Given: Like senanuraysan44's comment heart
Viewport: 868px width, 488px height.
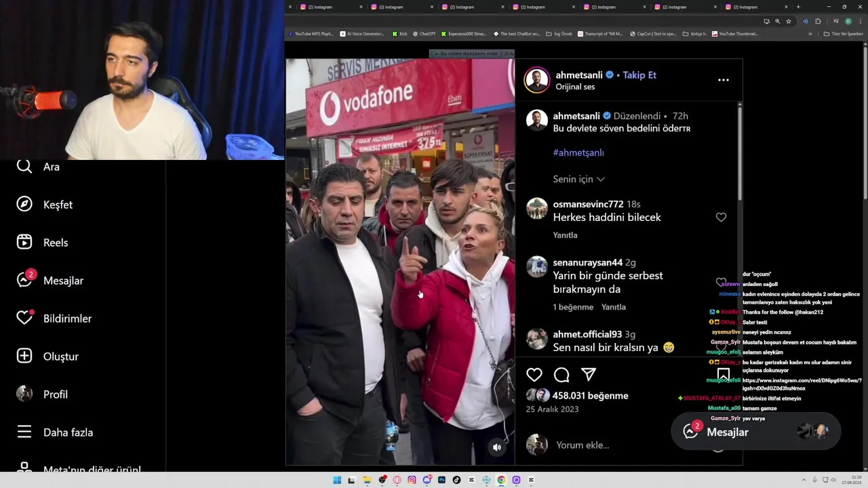Looking at the screenshot, I should point(721,282).
